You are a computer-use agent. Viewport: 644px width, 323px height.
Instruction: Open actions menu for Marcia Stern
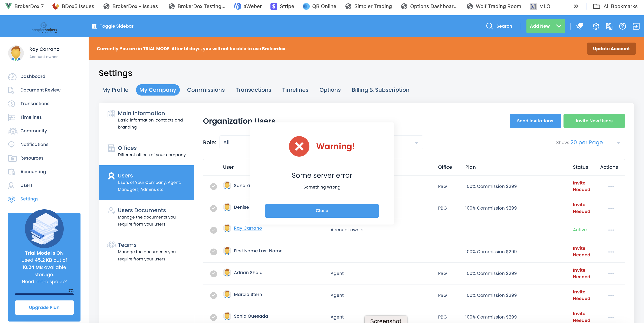pos(611,296)
